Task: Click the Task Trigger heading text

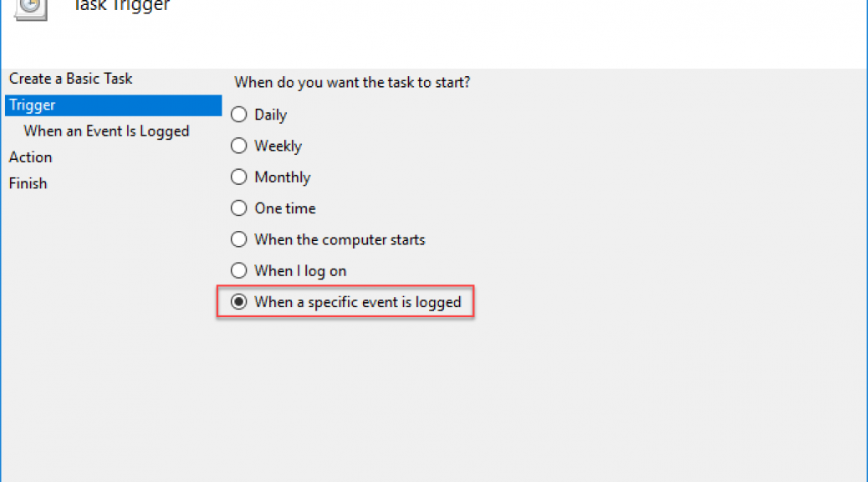Action: tap(121, 6)
